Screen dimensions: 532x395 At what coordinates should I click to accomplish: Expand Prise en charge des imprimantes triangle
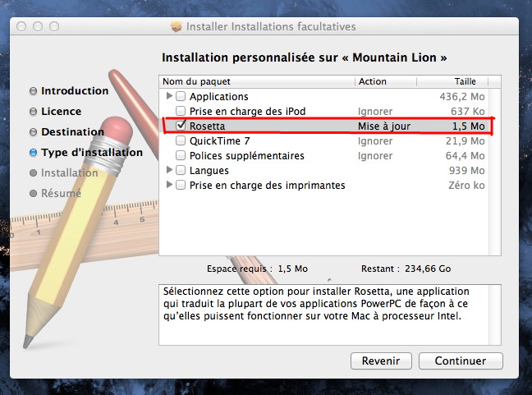tap(169, 185)
